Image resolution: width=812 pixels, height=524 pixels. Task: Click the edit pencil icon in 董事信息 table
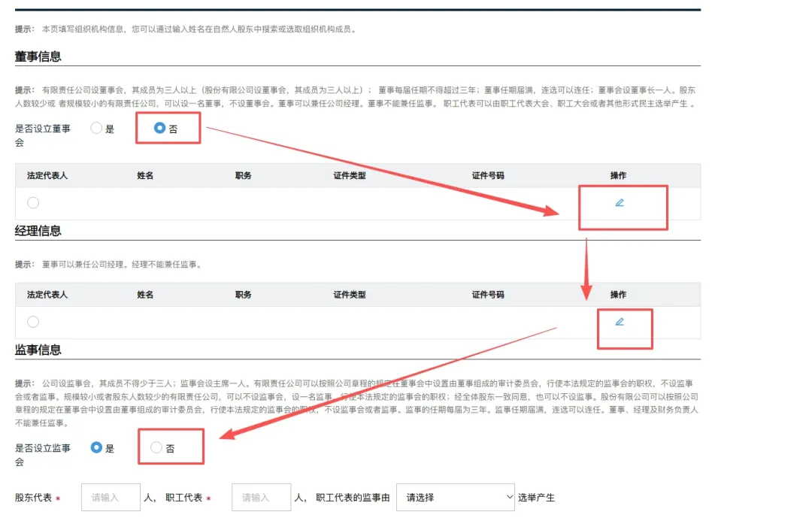coord(618,202)
